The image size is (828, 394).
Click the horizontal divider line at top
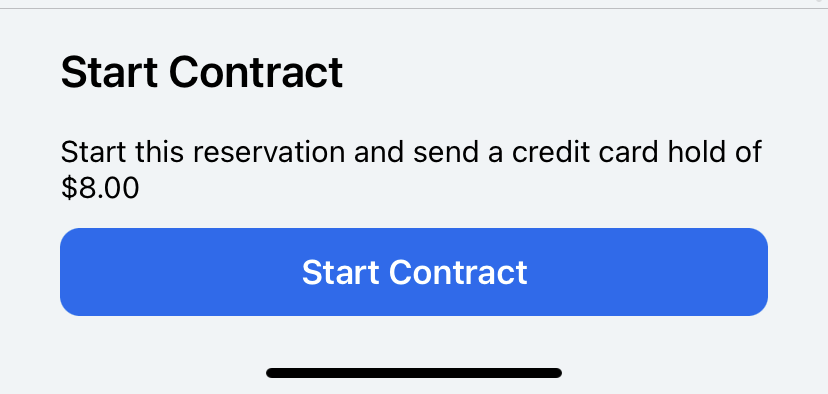(x=414, y=8)
